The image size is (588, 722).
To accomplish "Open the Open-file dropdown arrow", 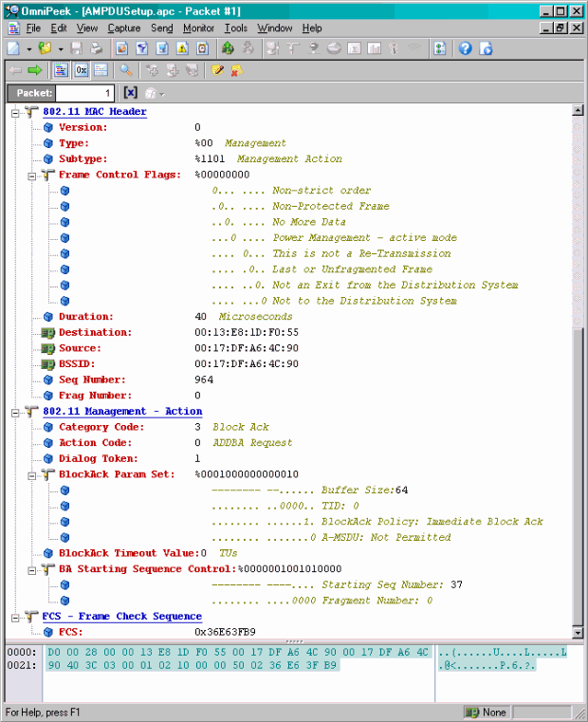I will coord(61,48).
